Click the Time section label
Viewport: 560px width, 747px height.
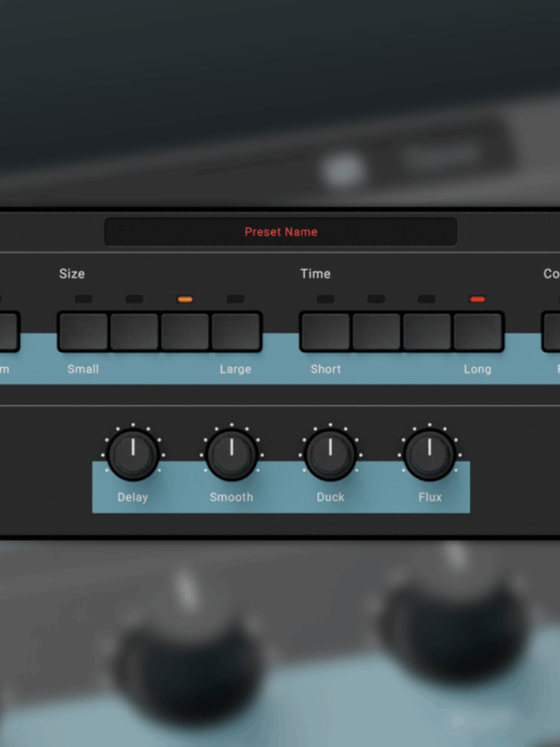[x=315, y=274]
